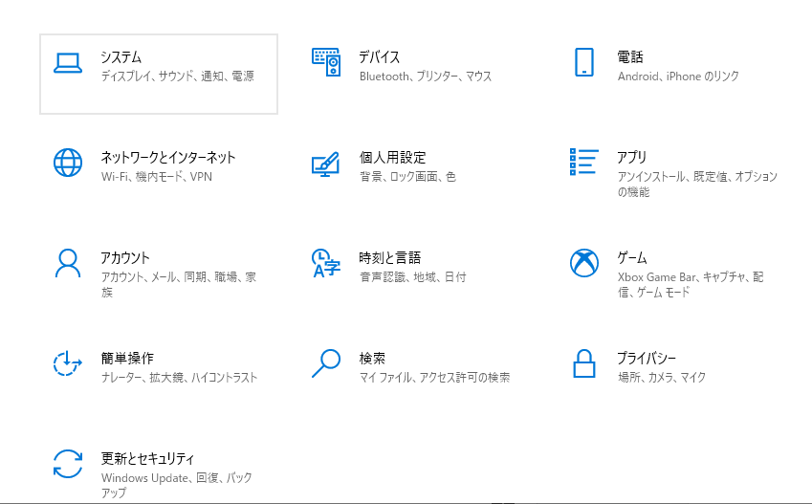
Task: Click the Bluetooth、プリンター、マウス description
Action: pyautogui.click(x=426, y=77)
